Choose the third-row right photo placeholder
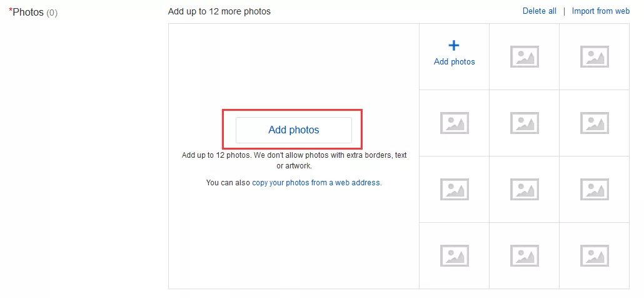Viewport: 644px width, 298px height. click(x=595, y=189)
